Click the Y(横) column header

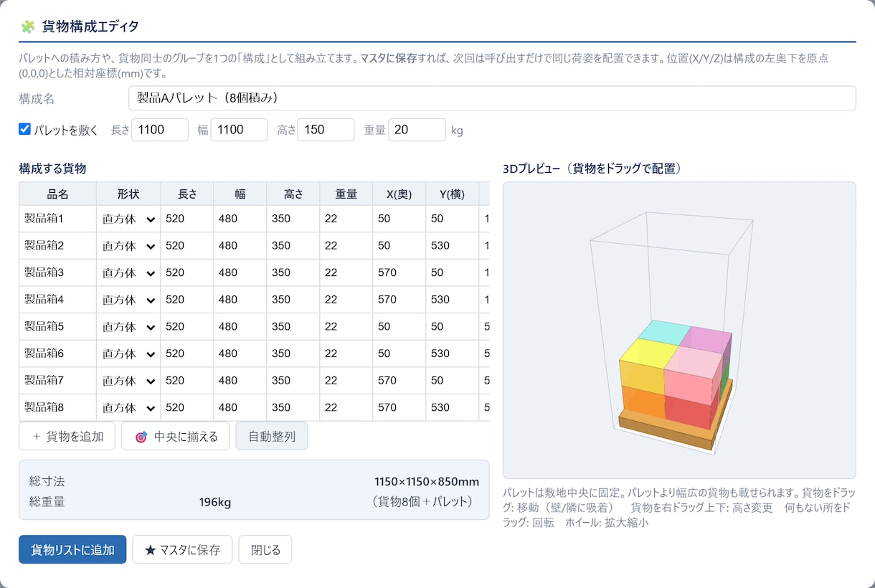(452, 194)
